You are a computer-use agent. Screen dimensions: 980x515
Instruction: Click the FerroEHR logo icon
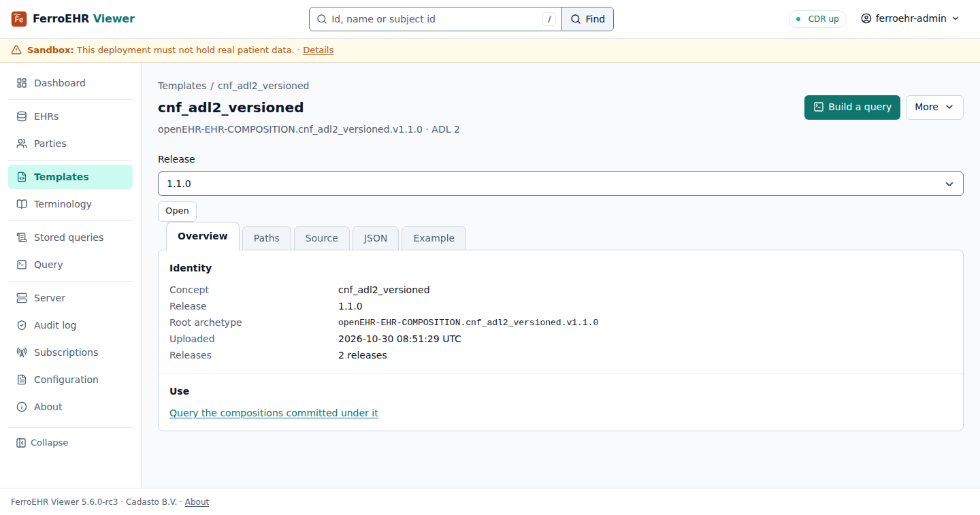19,19
